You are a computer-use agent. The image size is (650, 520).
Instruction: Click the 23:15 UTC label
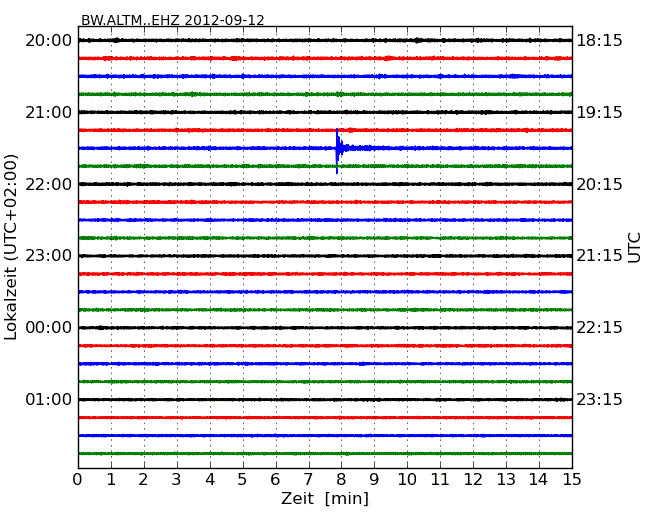599,399
